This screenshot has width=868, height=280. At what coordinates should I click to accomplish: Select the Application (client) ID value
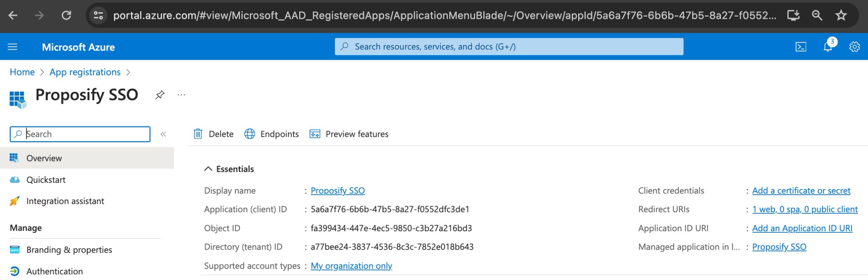390,209
